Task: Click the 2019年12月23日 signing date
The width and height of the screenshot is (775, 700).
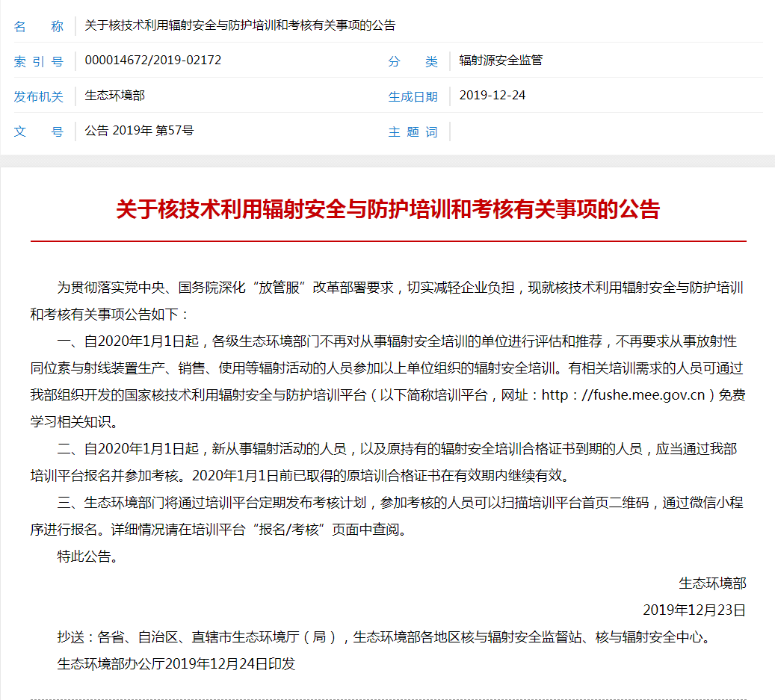Action: click(694, 610)
